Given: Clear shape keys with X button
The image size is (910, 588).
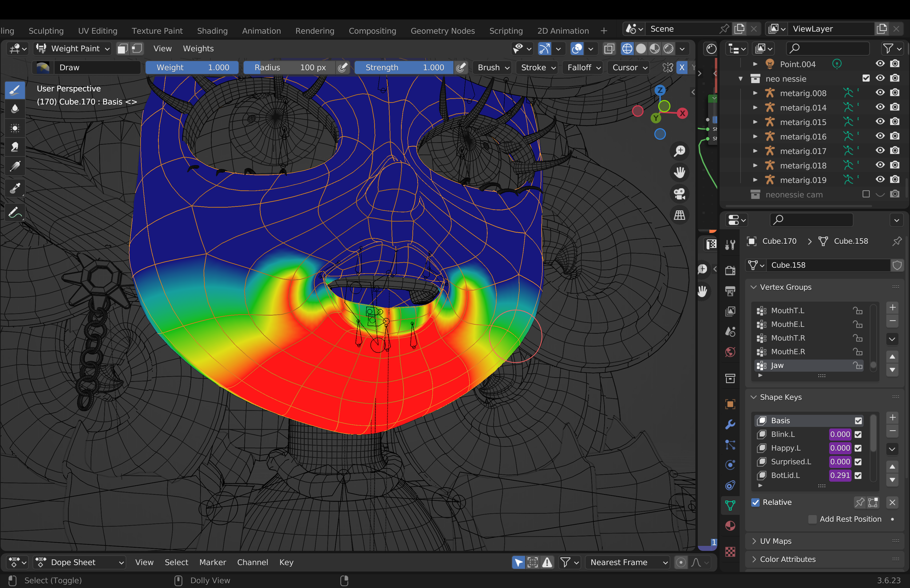Looking at the screenshot, I should [x=892, y=502].
